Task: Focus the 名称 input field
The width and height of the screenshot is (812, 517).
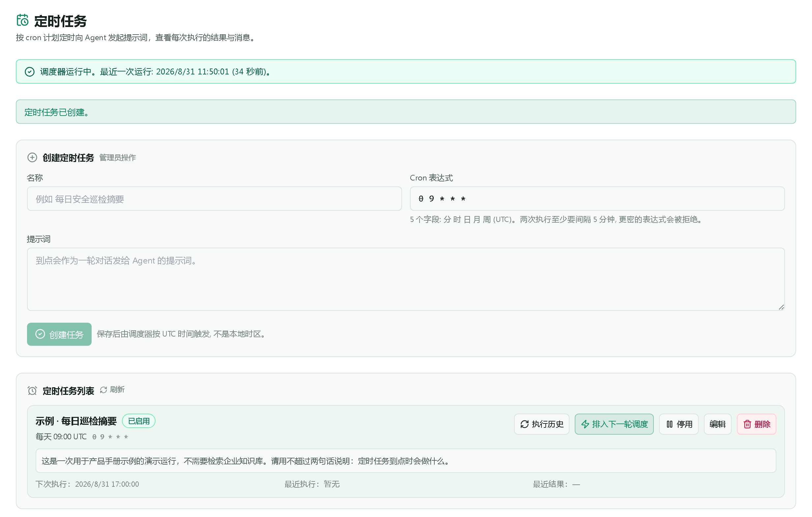Action: point(214,199)
